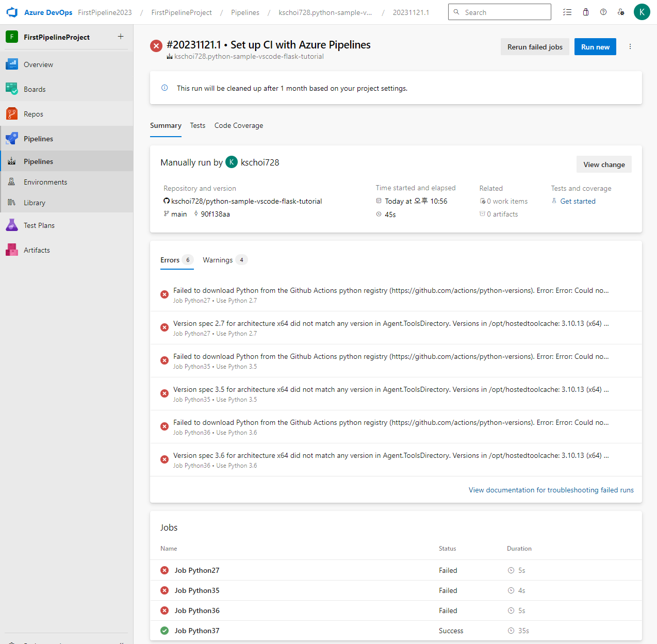The width and height of the screenshot is (657, 644).
Task: Open the Marketplace shopping bag icon
Action: point(586,12)
